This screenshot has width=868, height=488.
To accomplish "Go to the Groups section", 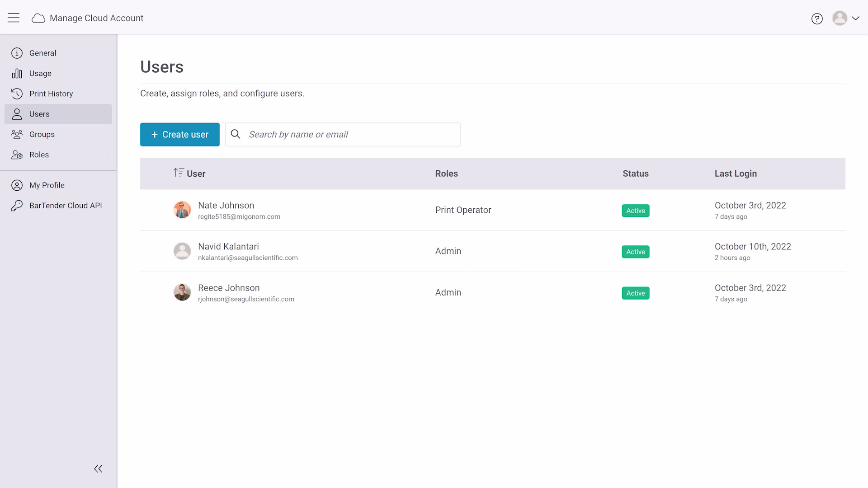I will 42,134.
